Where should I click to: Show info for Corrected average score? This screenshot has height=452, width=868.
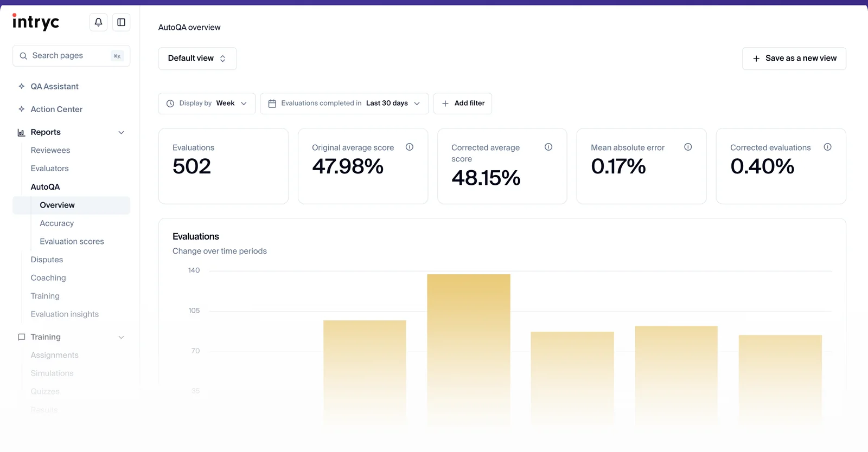(548, 147)
